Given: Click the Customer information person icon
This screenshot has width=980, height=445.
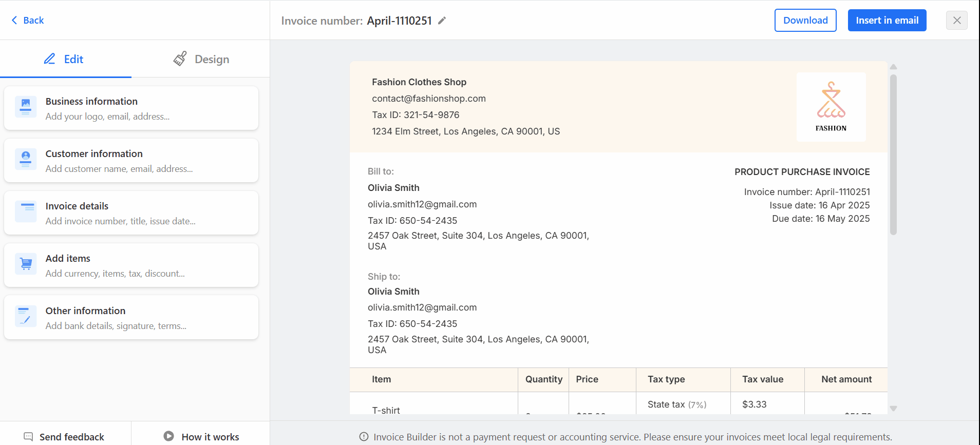Looking at the screenshot, I should (26, 159).
